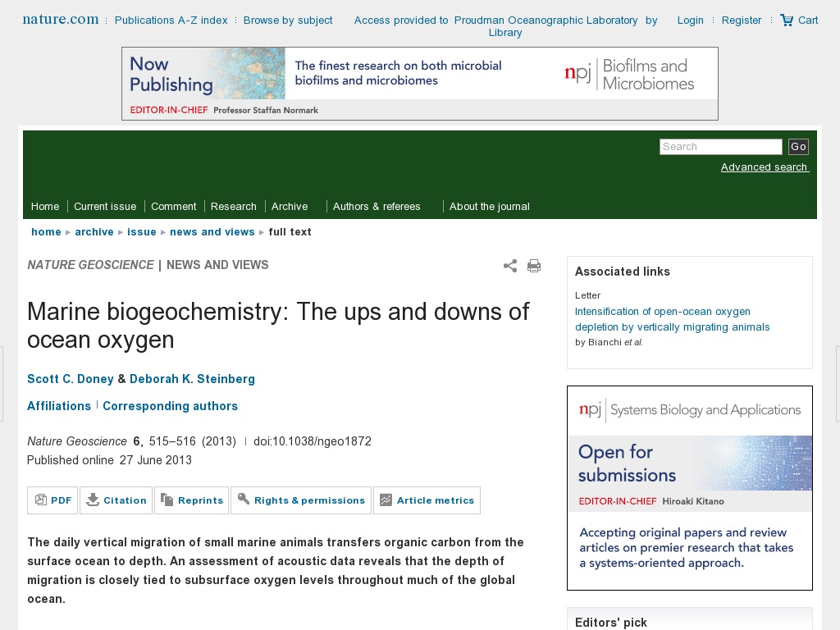Open Publications A-Z index
Image resolution: width=840 pixels, height=630 pixels.
(x=171, y=21)
